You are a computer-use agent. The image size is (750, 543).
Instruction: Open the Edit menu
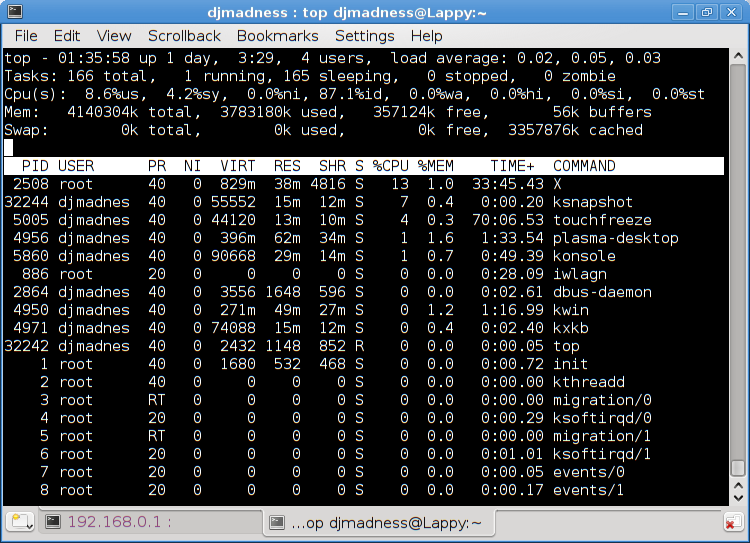click(x=66, y=36)
